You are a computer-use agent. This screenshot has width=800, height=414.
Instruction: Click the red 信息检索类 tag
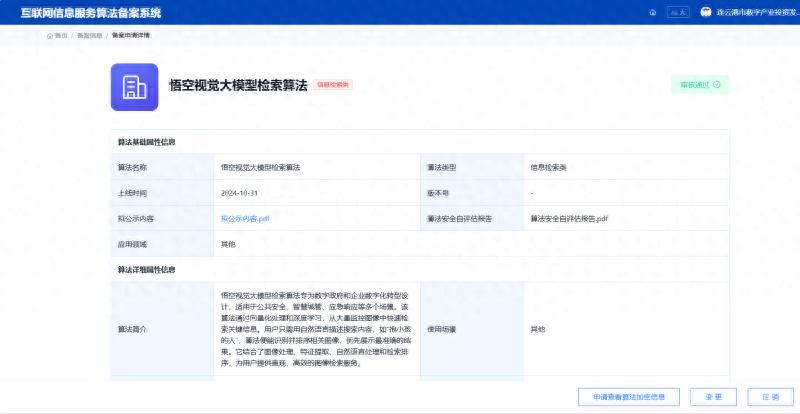[333, 85]
